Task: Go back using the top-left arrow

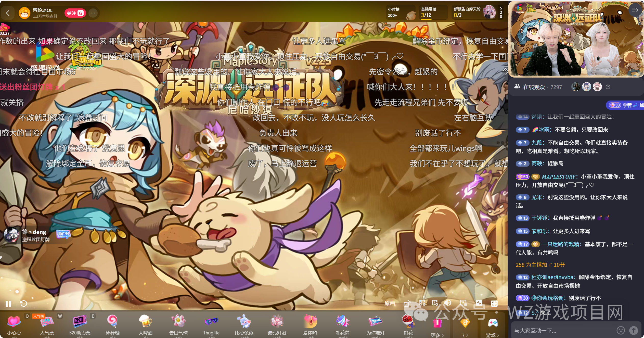Action: (x=8, y=13)
